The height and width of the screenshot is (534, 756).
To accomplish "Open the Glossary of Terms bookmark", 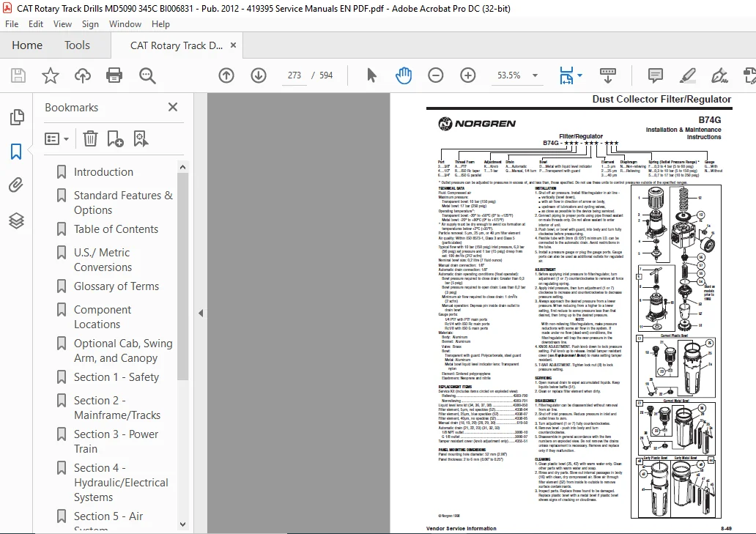I will pyautogui.click(x=116, y=286).
